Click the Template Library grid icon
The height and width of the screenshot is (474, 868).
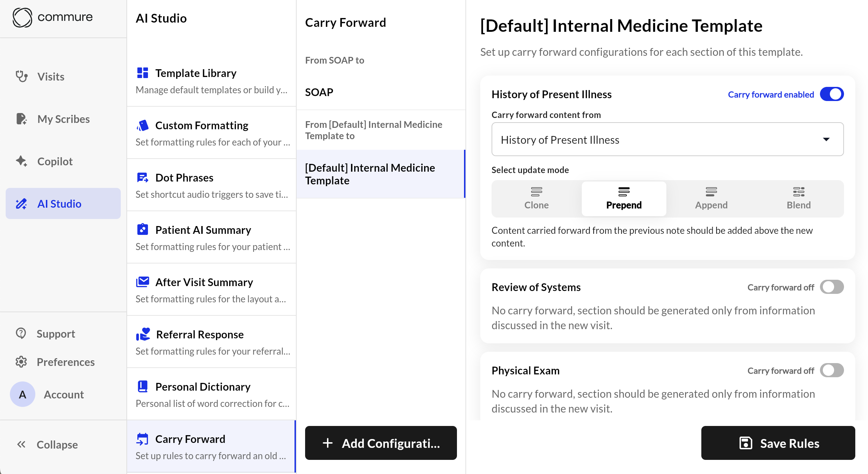pos(142,73)
